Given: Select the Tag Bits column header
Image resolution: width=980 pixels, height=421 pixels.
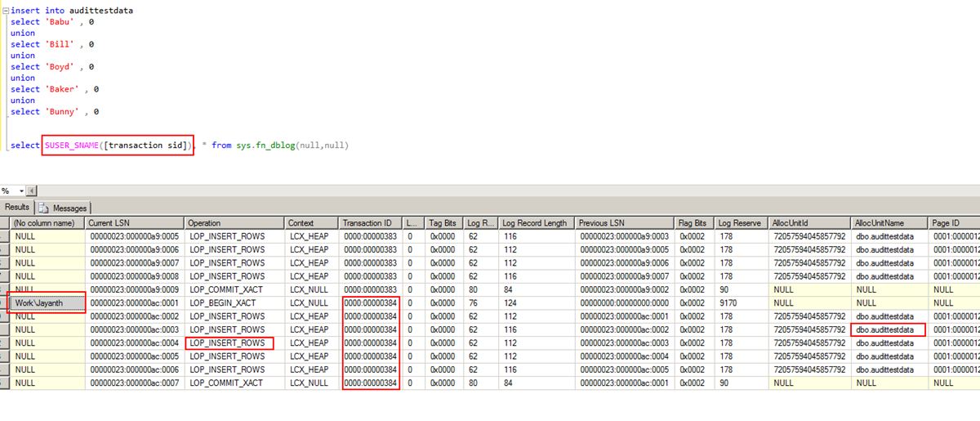Looking at the screenshot, I should tap(445, 222).
